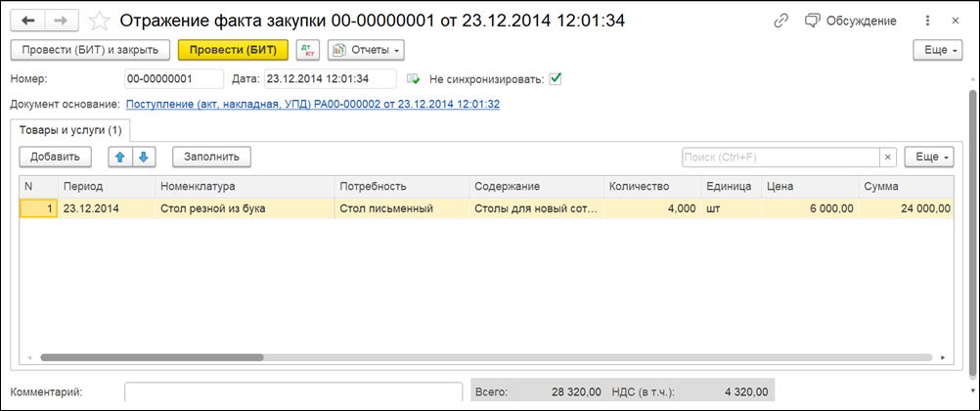Click the horizontal scrollbar right arrow
Image resolution: width=980 pixels, height=411 pixels.
[944, 358]
